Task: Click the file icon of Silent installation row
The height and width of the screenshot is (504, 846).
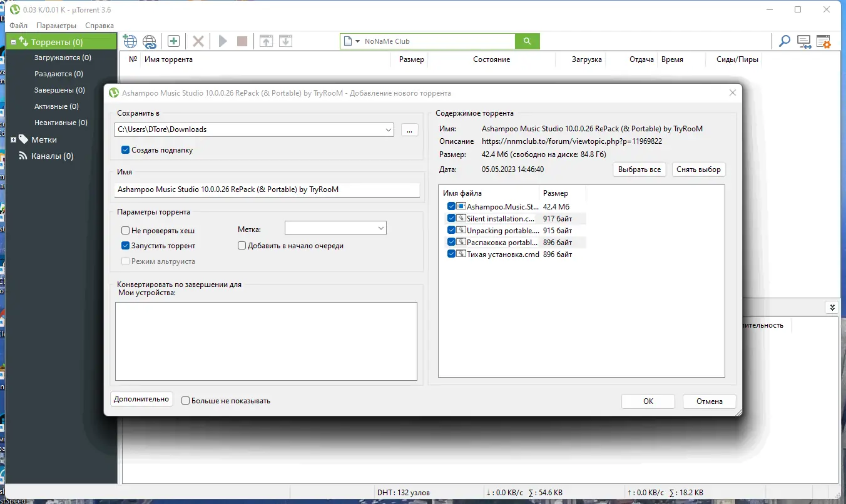Action: (461, 218)
